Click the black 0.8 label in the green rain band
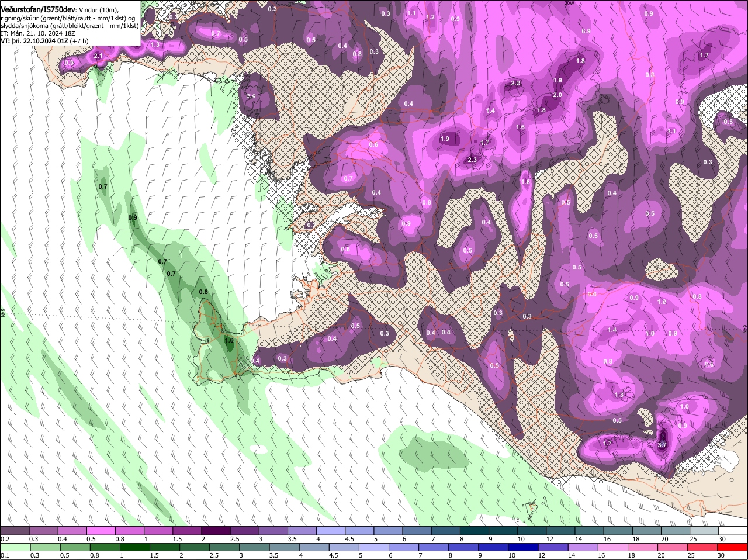 pyautogui.click(x=203, y=292)
